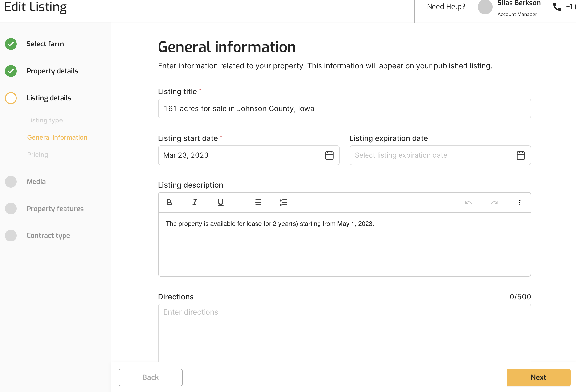Open the Pricing sub-step
This screenshot has height=392, width=576.
click(37, 155)
